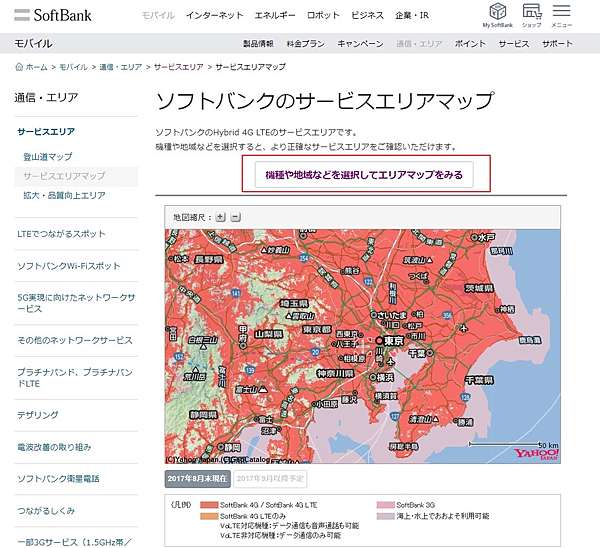The width and height of the screenshot is (600, 548).
Task: Click モバイル section heading
Action: 33,44
